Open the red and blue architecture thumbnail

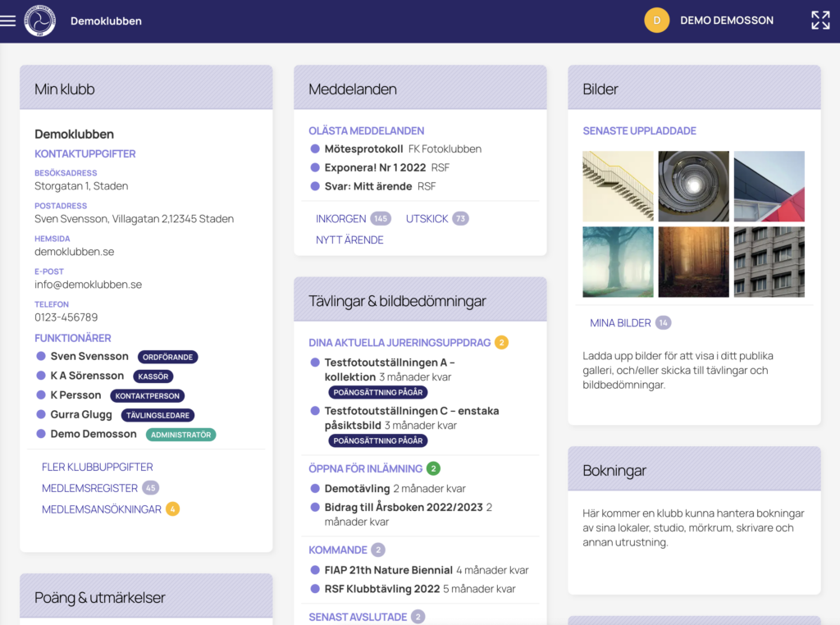(769, 186)
